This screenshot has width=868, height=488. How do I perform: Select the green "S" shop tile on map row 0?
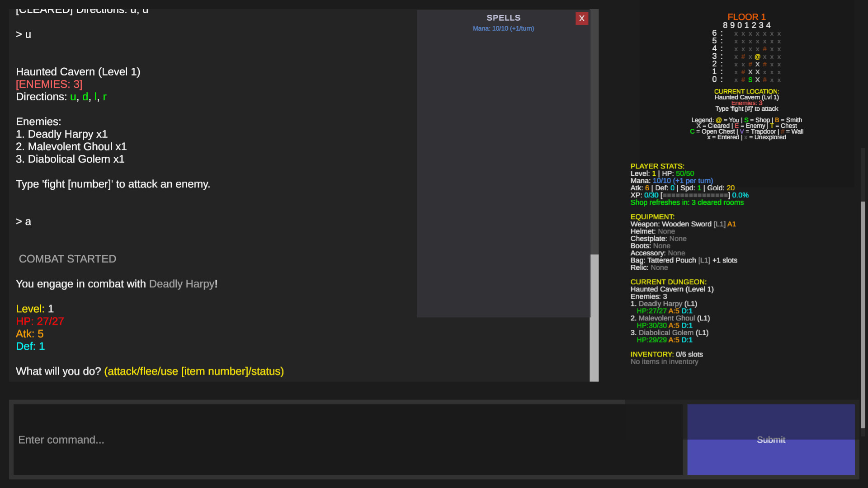click(x=750, y=80)
